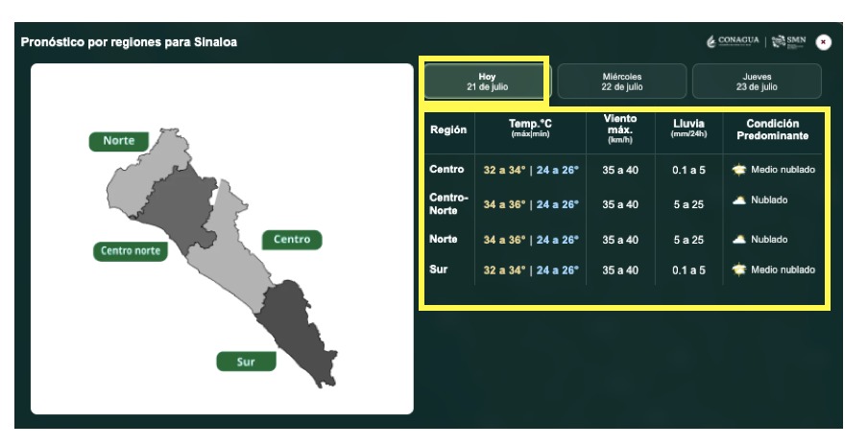Click Centro max temperature 32 a 34°

pyautogui.click(x=504, y=170)
